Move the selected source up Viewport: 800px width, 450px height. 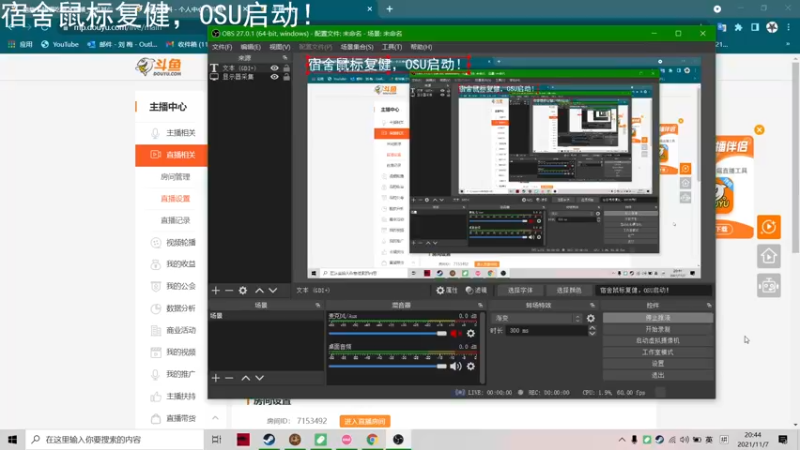tap(259, 290)
